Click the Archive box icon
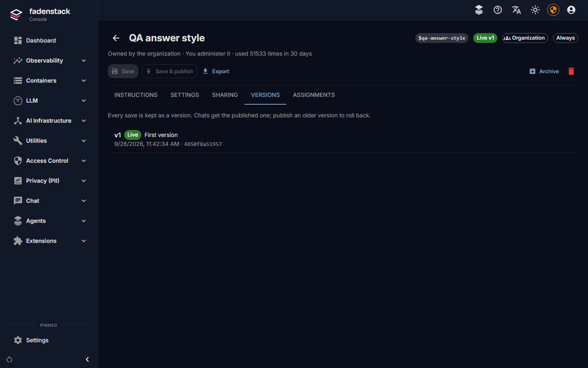The width and height of the screenshot is (588, 368). coord(532,71)
